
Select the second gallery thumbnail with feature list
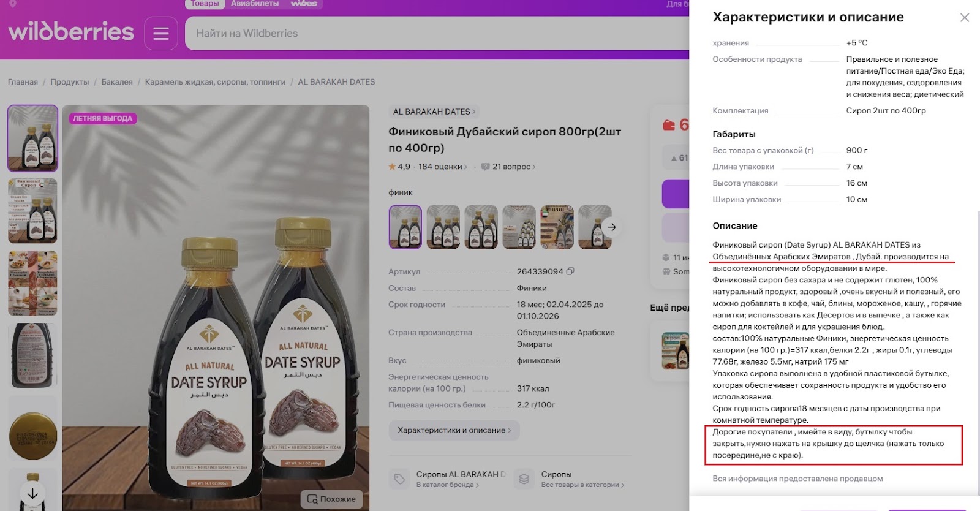tap(33, 211)
